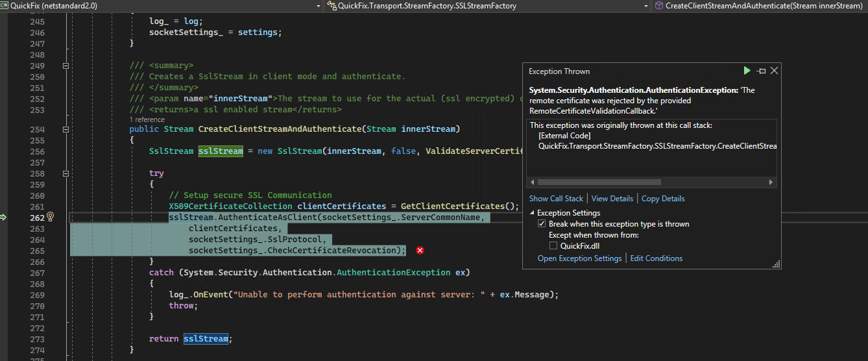The image size is (868, 361).
Task: Collapse the method outline at line 254
Action: [66, 129]
